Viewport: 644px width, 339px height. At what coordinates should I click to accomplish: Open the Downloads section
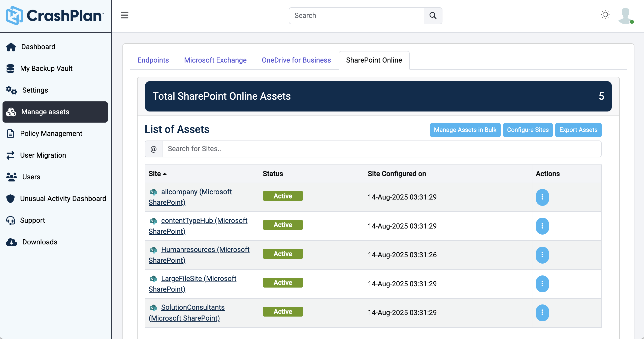40,242
